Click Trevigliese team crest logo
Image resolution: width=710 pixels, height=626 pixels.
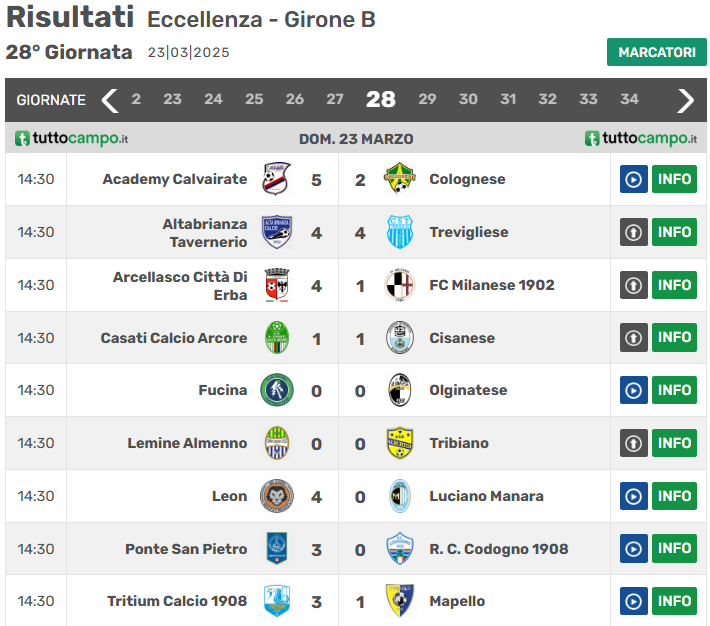(400, 232)
